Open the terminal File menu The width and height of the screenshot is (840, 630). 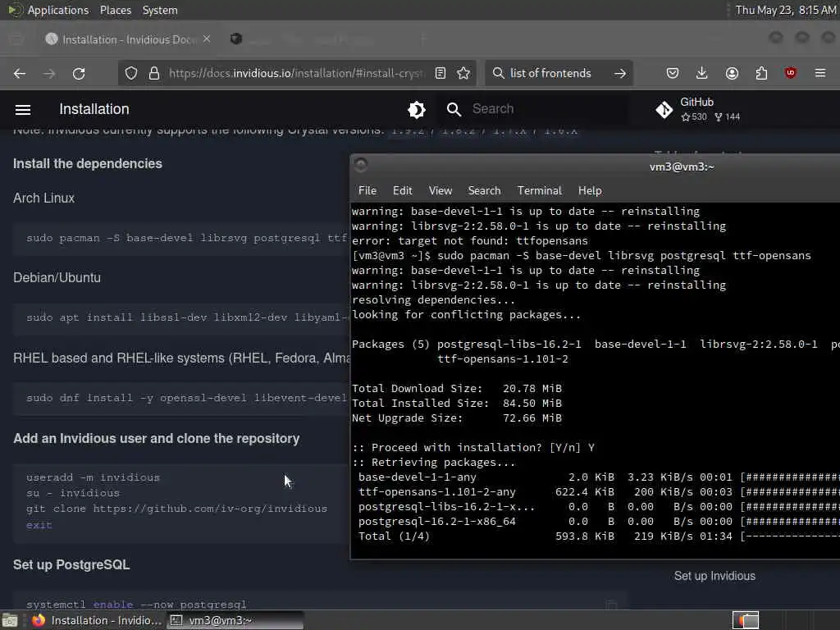367,190
